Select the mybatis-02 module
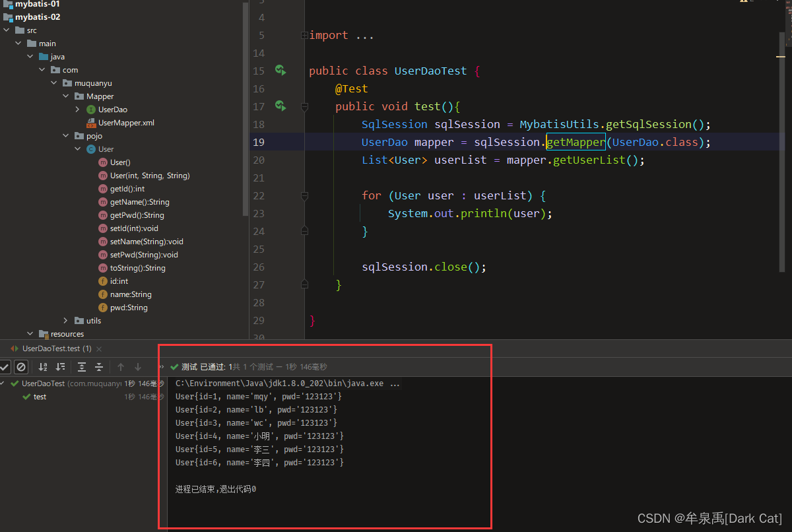 coord(38,17)
